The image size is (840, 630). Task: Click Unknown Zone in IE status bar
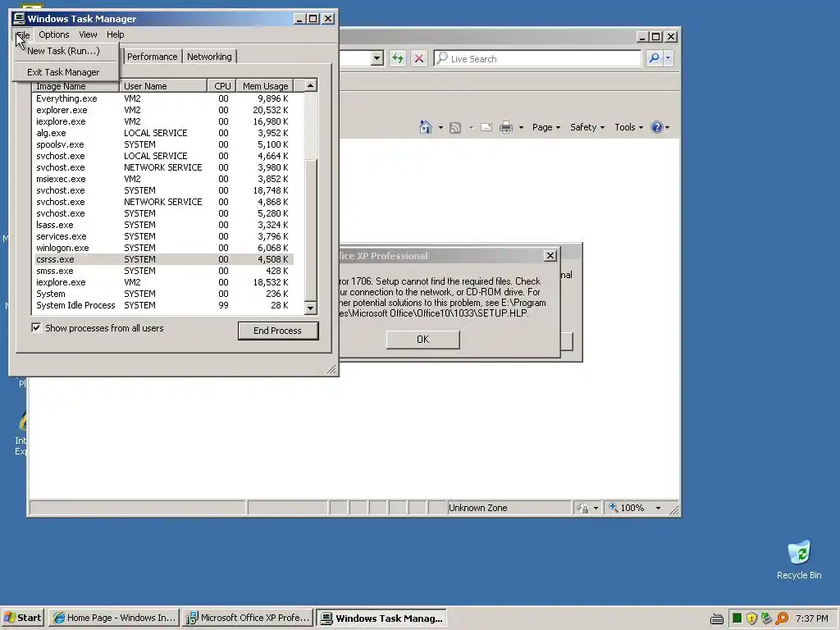point(477,508)
